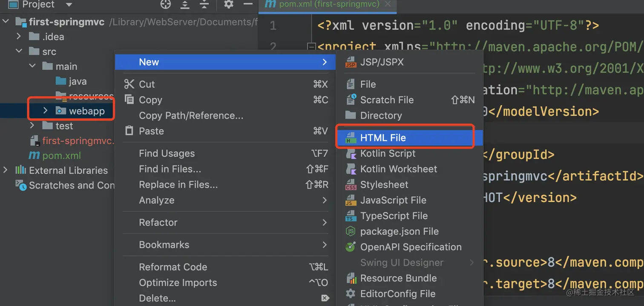Collapse the src folder
644x306 pixels.
[x=19, y=51]
